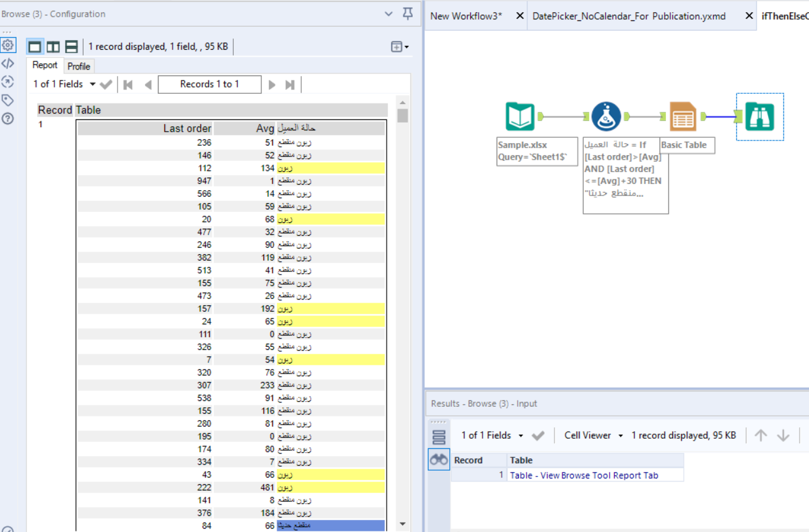Switch to the horizontal split layout view
The height and width of the screenshot is (532, 809).
[71, 46]
